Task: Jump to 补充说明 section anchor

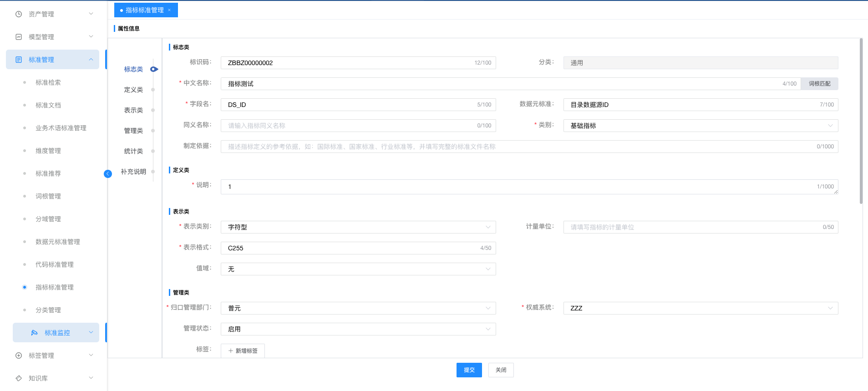Action: pos(133,172)
